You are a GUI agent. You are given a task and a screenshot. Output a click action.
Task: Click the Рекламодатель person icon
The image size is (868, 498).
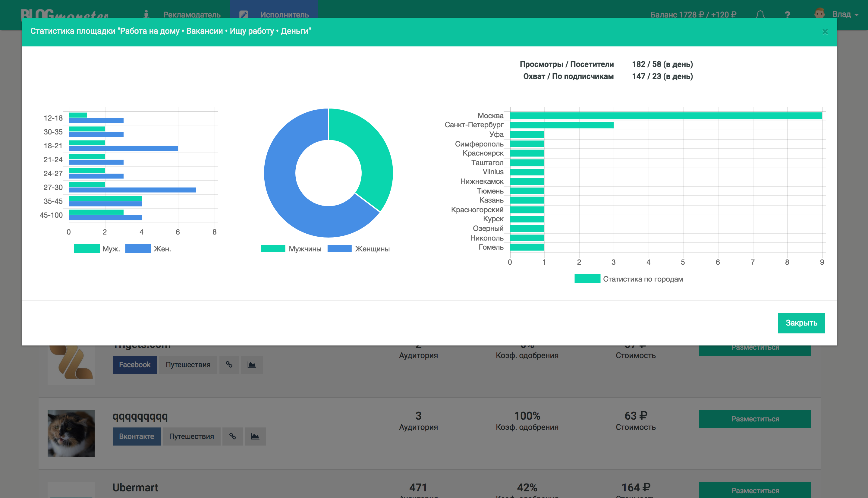146,14
